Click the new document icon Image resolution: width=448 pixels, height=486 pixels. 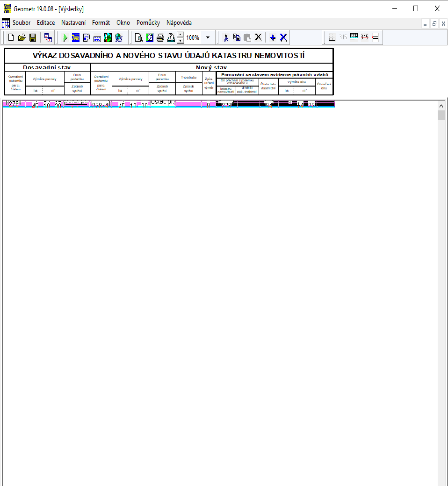[11, 37]
